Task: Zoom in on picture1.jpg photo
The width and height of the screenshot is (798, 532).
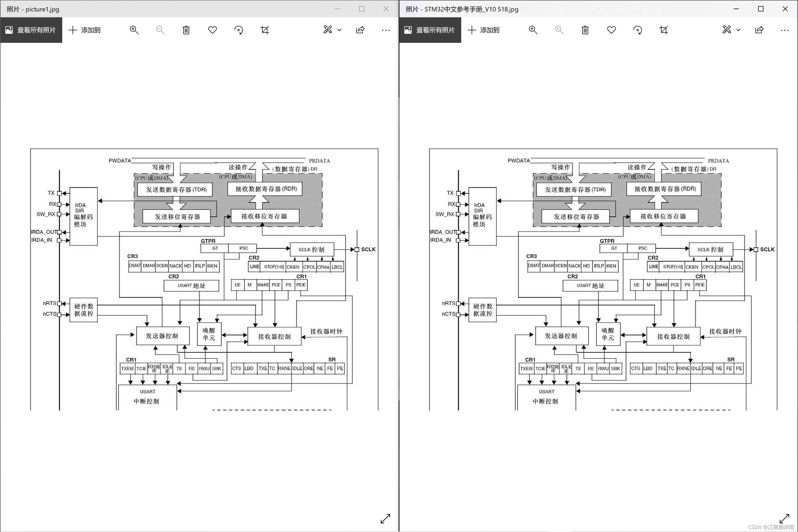Action: 134,30
